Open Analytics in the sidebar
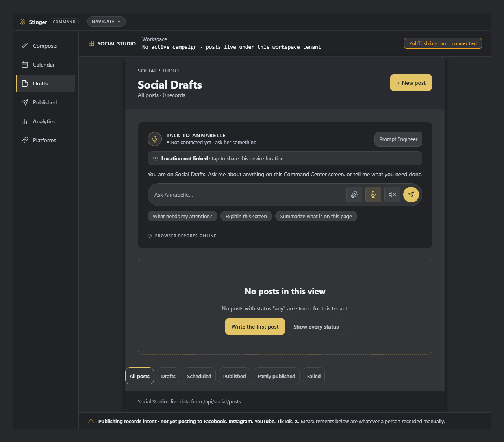The height and width of the screenshot is (442, 504). pos(46,121)
